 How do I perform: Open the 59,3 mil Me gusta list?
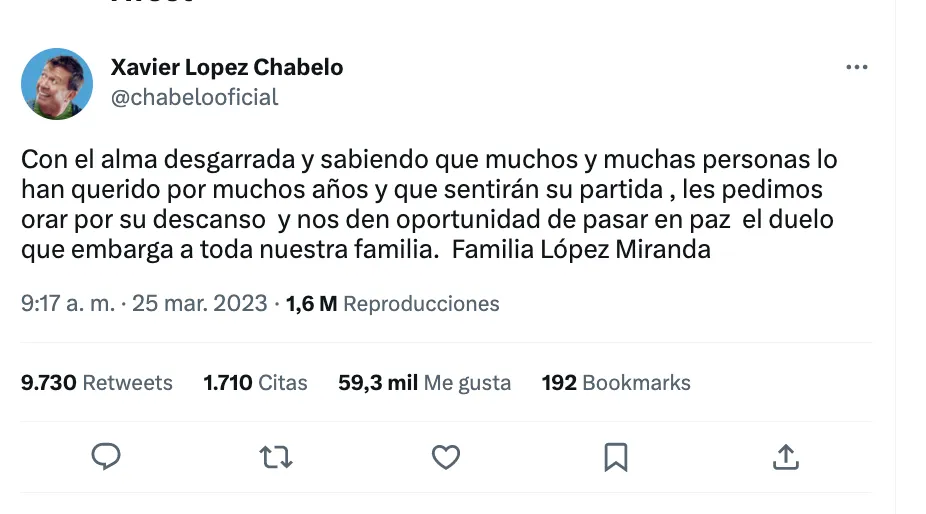(424, 382)
